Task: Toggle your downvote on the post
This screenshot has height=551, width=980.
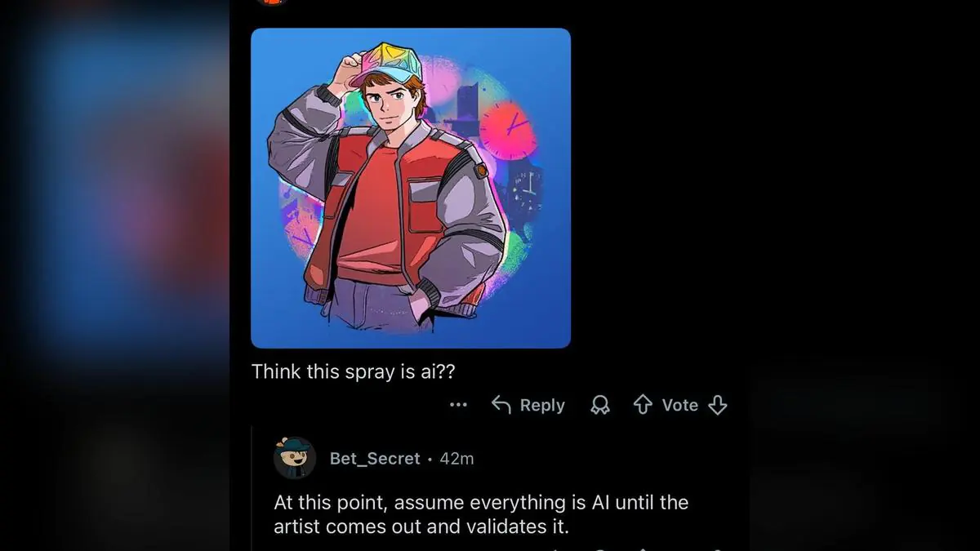Action: coord(718,405)
